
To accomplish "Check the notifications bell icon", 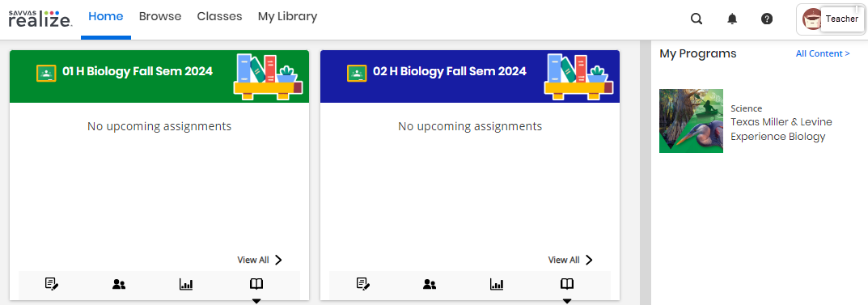I will coord(732,19).
